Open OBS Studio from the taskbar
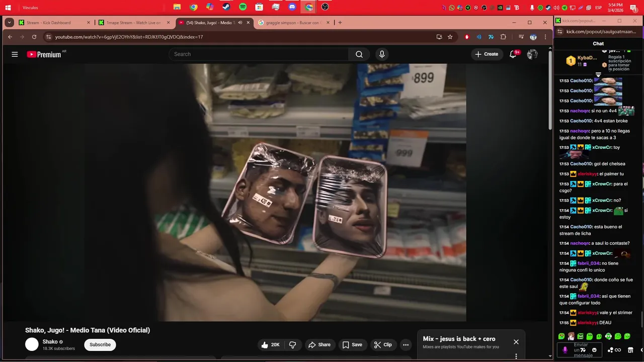Viewport: 644px width, 362px height. [x=325, y=7]
